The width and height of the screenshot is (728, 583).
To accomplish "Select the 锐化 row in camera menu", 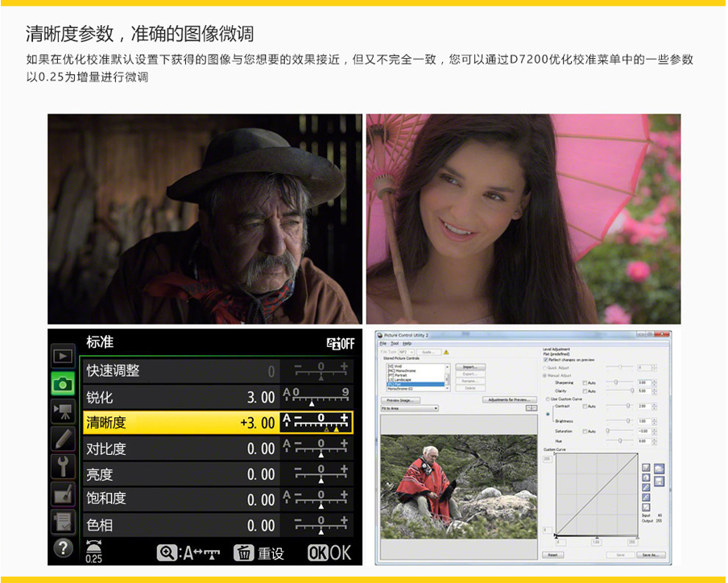I will pyautogui.click(x=218, y=397).
